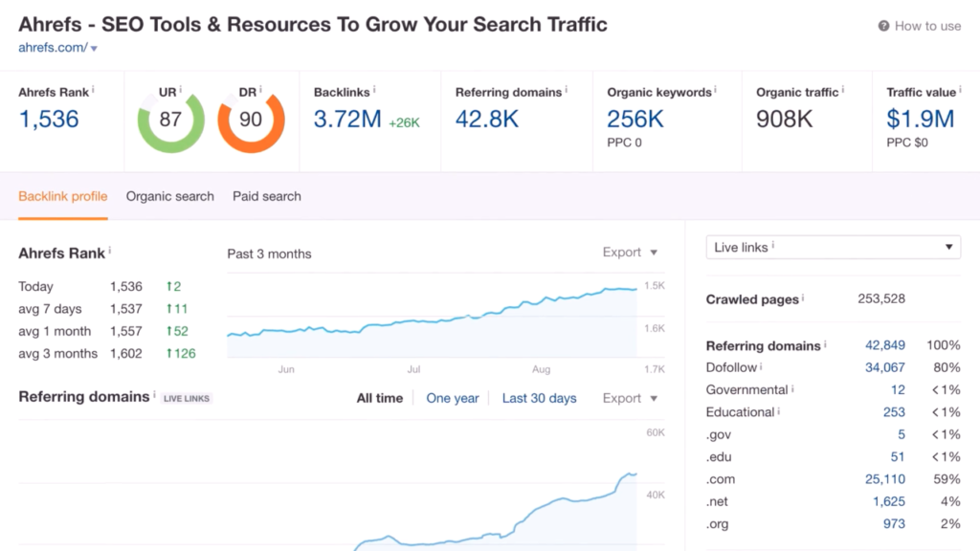Open the Live links dropdown

coord(834,248)
